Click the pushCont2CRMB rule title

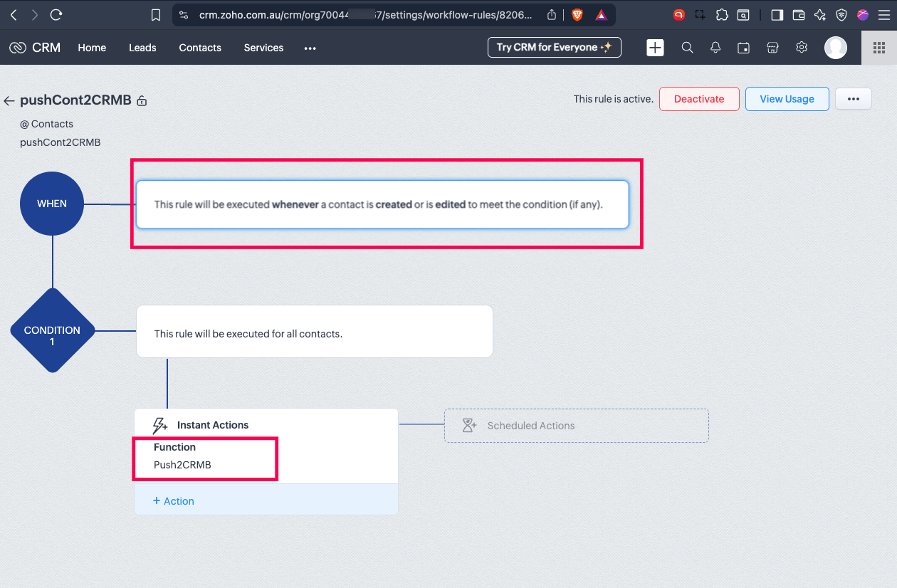tap(75, 100)
